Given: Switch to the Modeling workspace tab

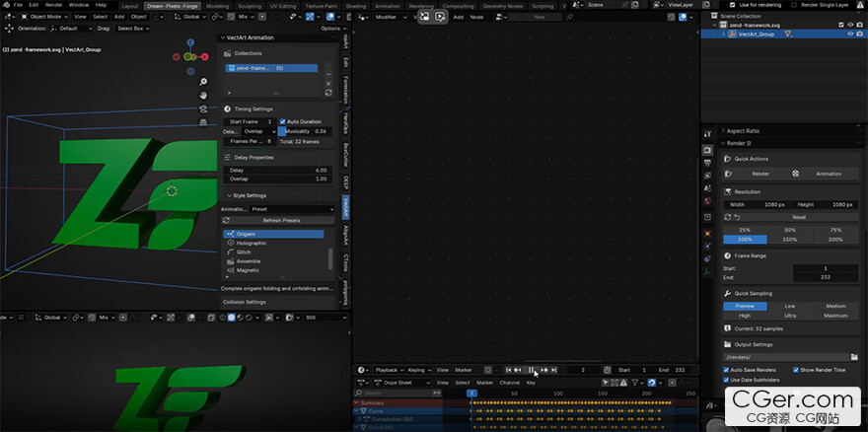Looking at the screenshot, I should click(x=217, y=6).
